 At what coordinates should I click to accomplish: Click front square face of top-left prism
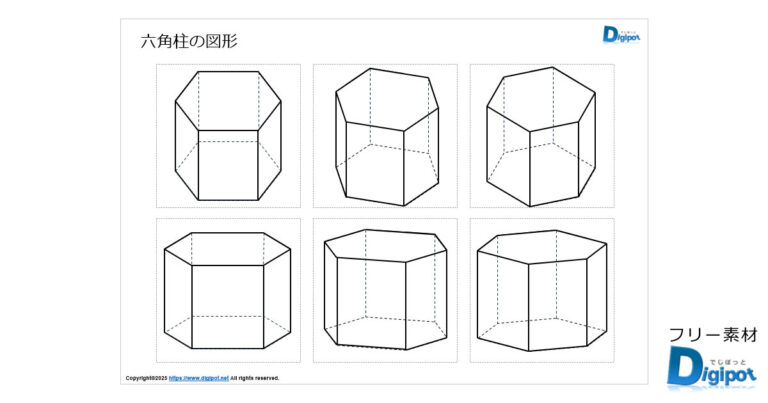tap(228, 165)
